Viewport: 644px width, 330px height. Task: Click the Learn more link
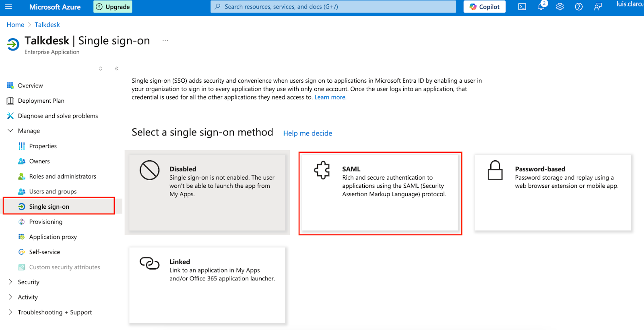point(330,97)
